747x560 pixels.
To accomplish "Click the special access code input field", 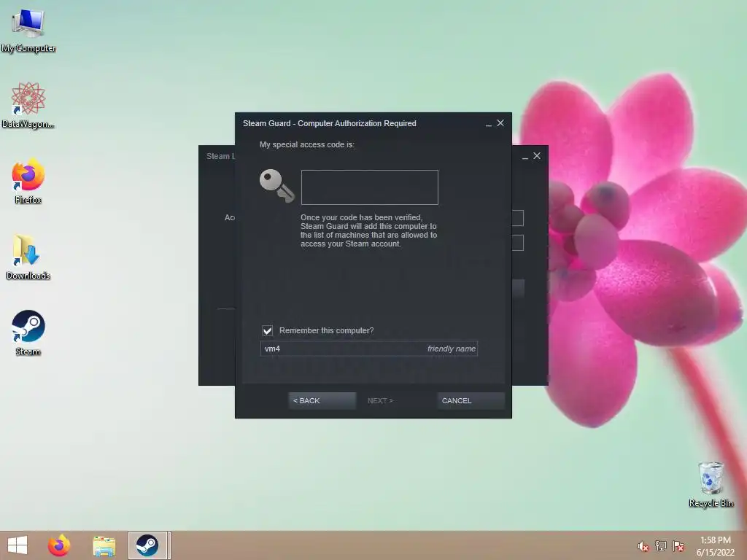I will (370, 187).
